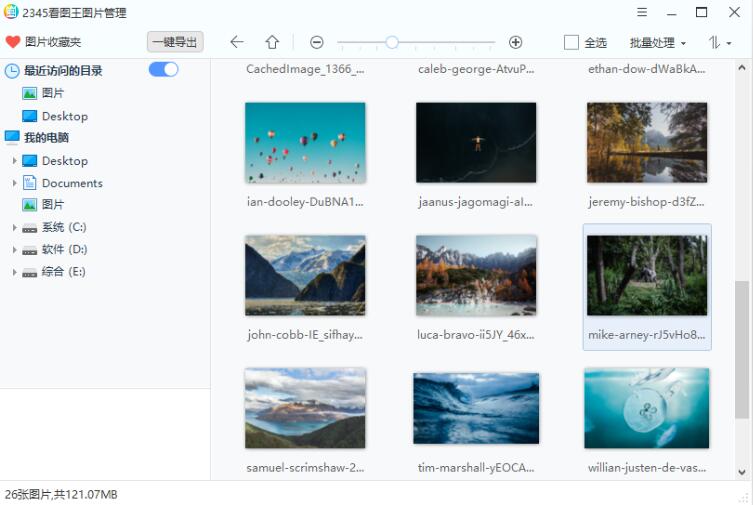Screen dimensions: 753x505
Task: Enlarge thumbnails with plus icon
Action: pos(515,43)
